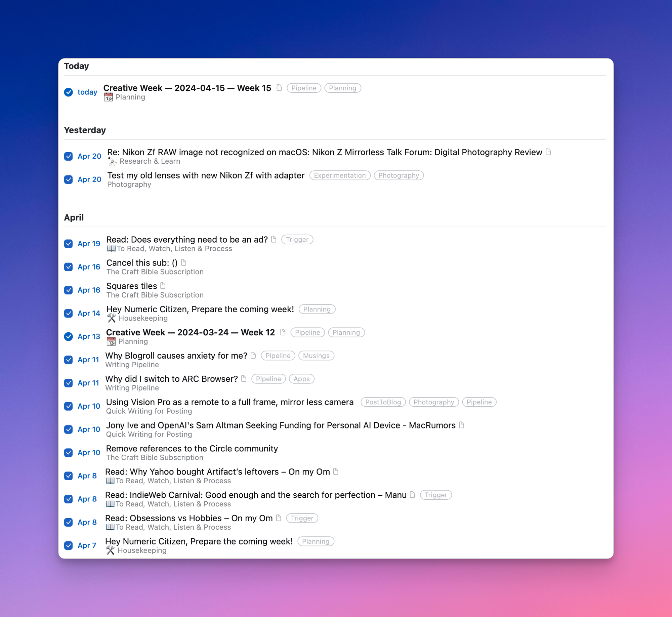The width and height of the screenshot is (672, 617).
Task: Click note icon next to 'Cancel this sub'
Action: 183,262
